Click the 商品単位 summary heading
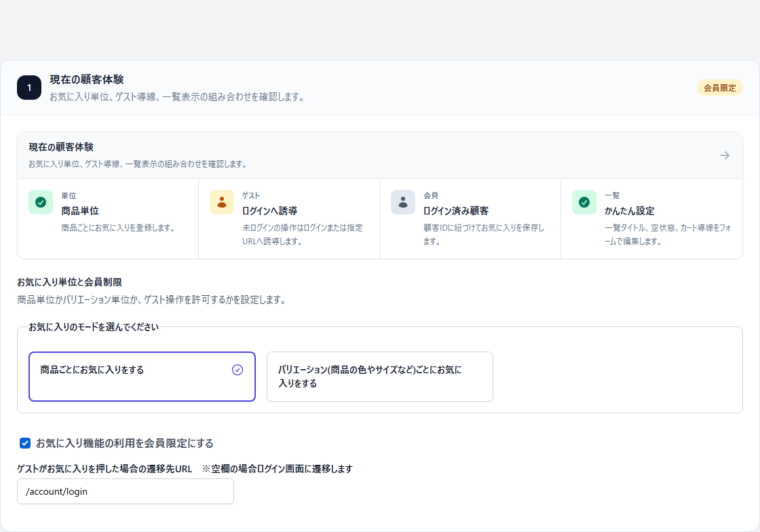Image resolution: width=760 pixels, height=532 pixels. click(80, 211)
